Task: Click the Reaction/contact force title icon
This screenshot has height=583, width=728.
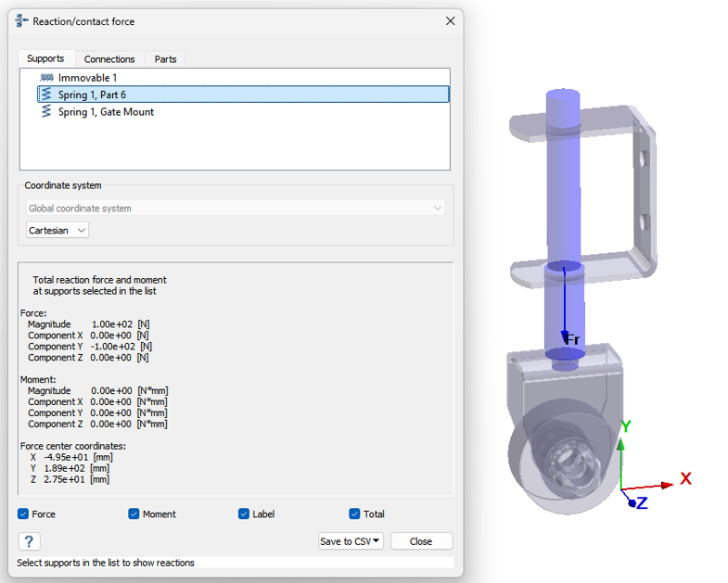Action: (x=23, y=21)
